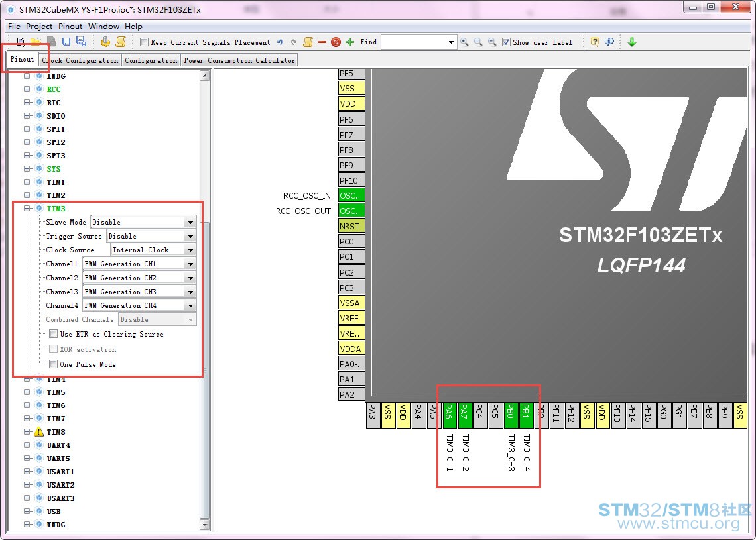This screenshot has height=540, width=756.
Task: Open the Help menu
Action: 133,26
